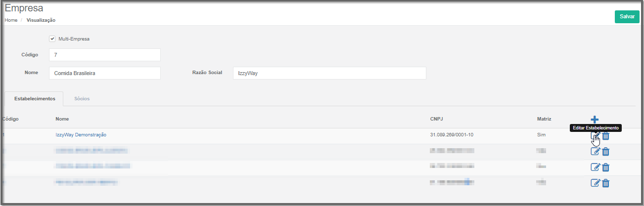Image resolution: width=644 pixels, height=206 pixels.
Task: Click the green Salvar button
Action: tap(627, 16)
